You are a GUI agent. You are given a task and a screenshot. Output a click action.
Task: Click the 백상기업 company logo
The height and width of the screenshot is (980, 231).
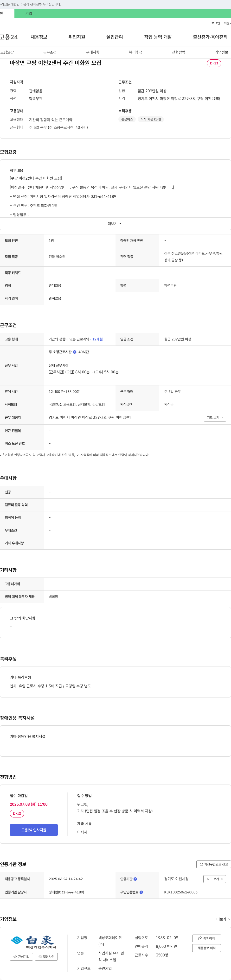coord(33,942)
